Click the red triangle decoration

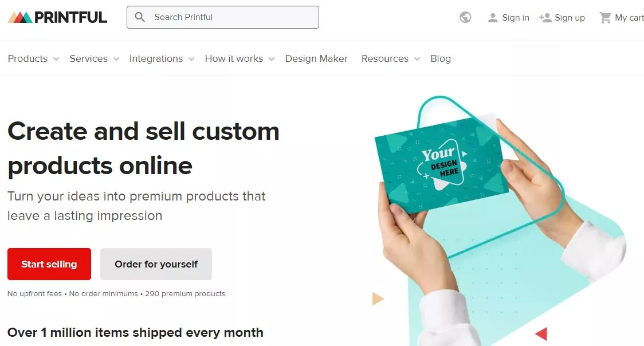pos(542,334)
